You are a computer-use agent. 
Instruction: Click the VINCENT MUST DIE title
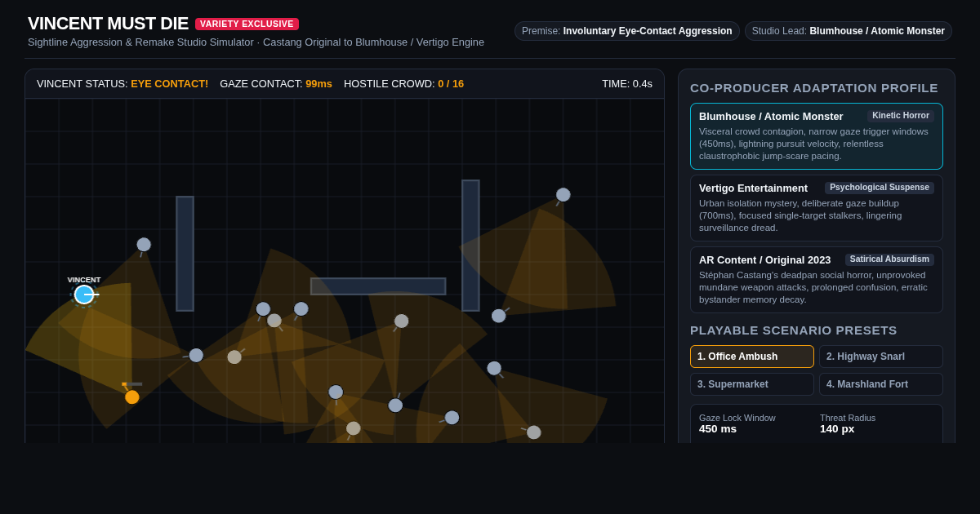(x=108, y=24)
